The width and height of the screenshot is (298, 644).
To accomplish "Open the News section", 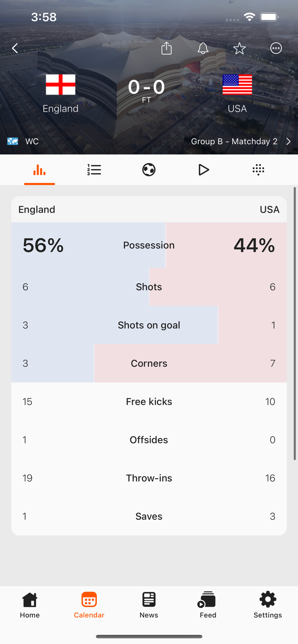I will 148,605.
